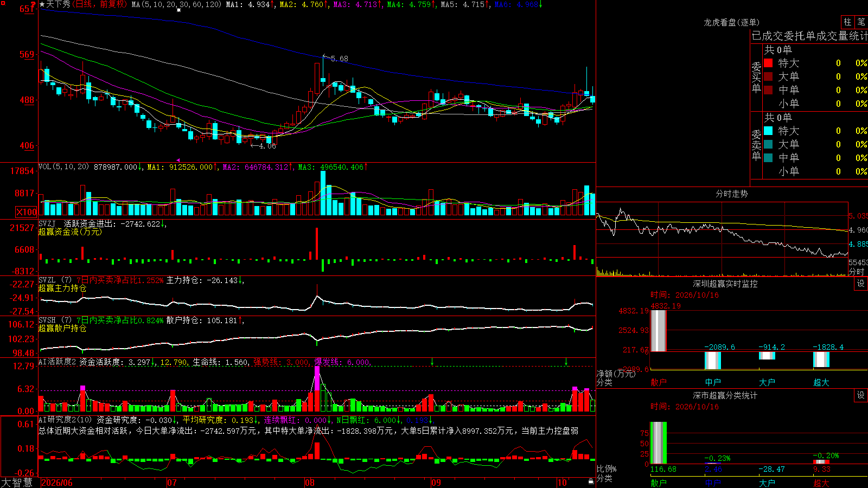Click the 大智慧 logo label

[x=17, y=483]
